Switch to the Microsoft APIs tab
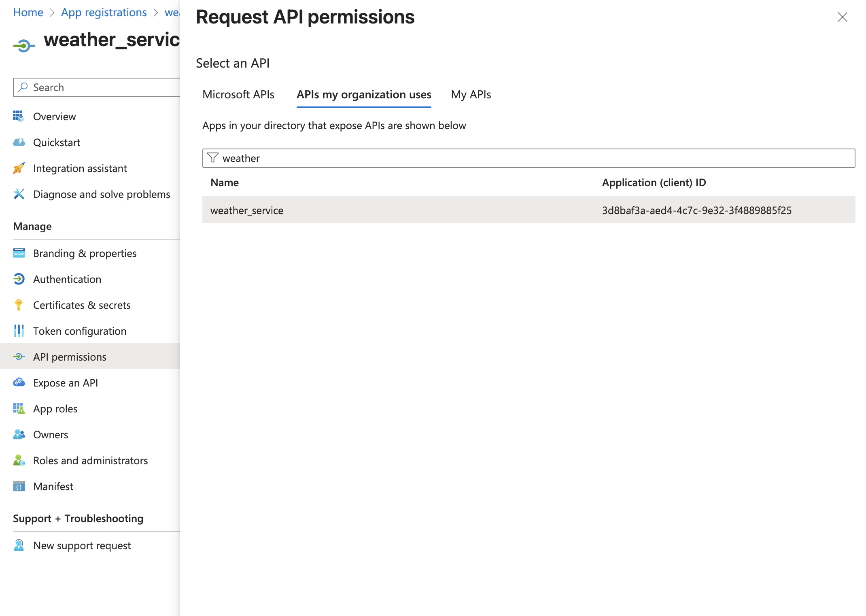This screenshot has width=866, height=616. pos(238,94)
